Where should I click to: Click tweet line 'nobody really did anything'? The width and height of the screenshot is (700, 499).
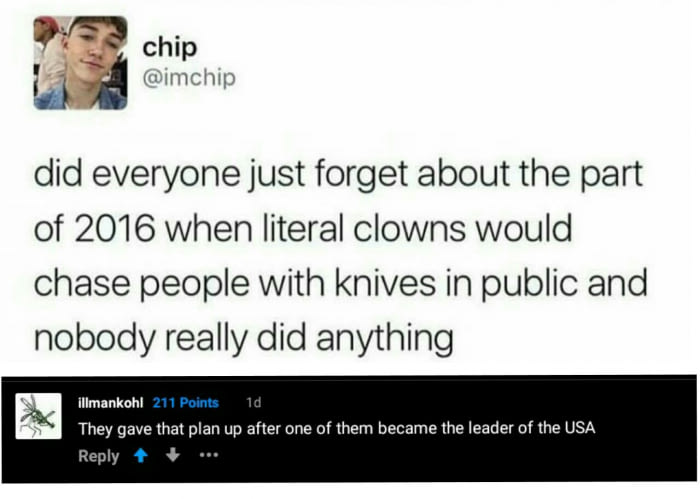click(244, 339)
